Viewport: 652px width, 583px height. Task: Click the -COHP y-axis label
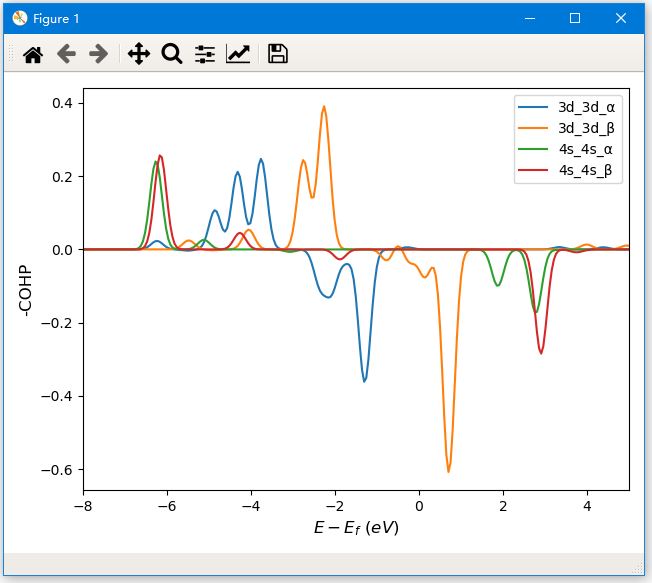click(23, 286)
